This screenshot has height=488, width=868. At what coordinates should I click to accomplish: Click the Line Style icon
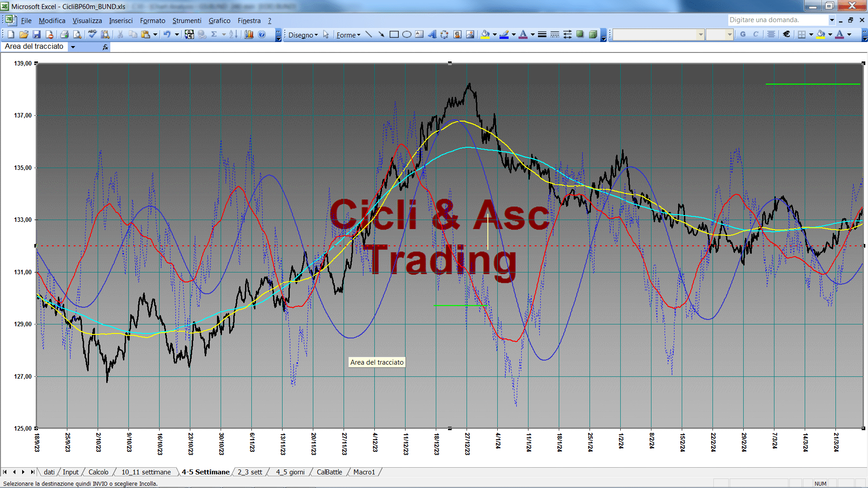point(542,35)
